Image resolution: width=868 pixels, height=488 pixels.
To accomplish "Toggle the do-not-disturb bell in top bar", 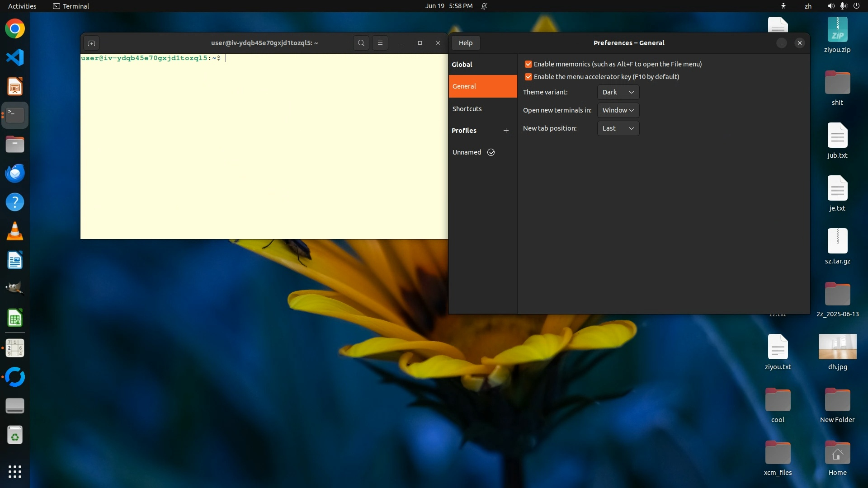I will 484,6.
